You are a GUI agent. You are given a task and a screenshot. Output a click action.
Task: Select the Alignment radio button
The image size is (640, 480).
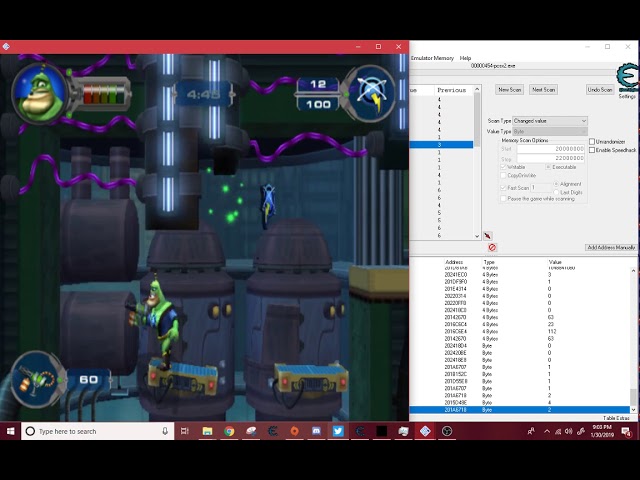pos(556,184)
